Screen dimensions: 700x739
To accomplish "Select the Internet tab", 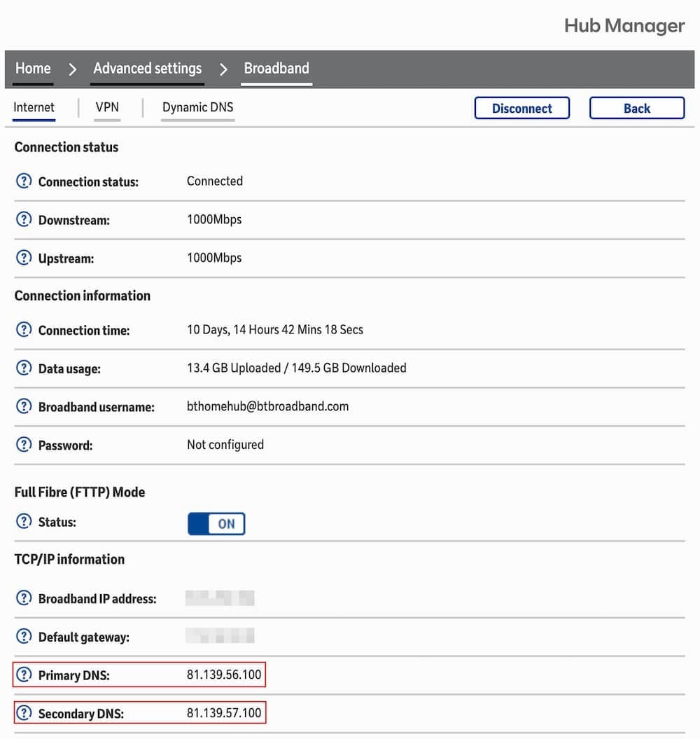I will coord(34,107).
